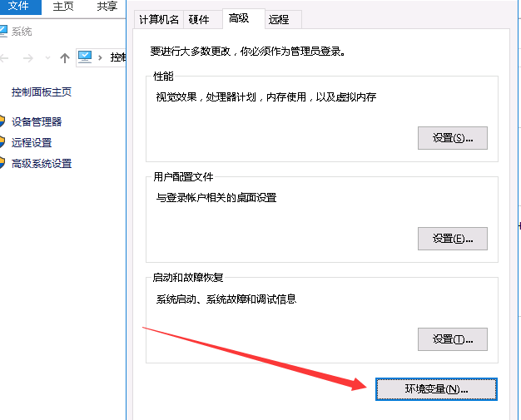Expand the recent locations dropdown arrow
This screenshot has width=521, height=420.
(x=47, y=58)
